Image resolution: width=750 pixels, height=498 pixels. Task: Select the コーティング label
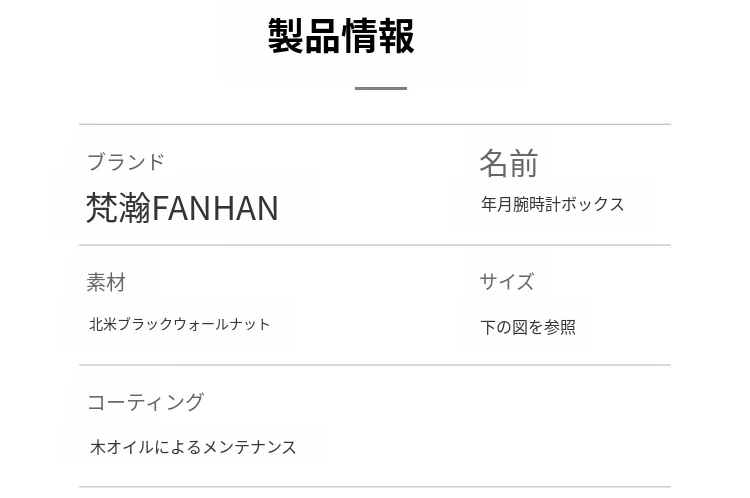point(145,402)
